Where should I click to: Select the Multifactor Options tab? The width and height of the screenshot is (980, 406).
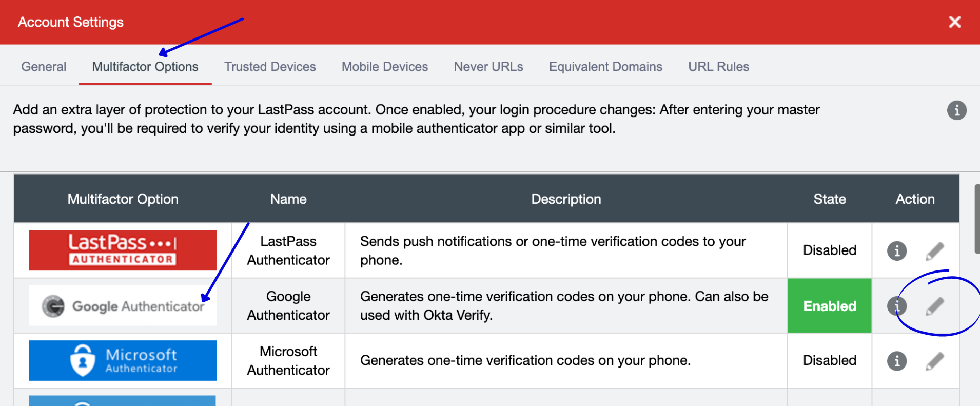coord(145,67)
